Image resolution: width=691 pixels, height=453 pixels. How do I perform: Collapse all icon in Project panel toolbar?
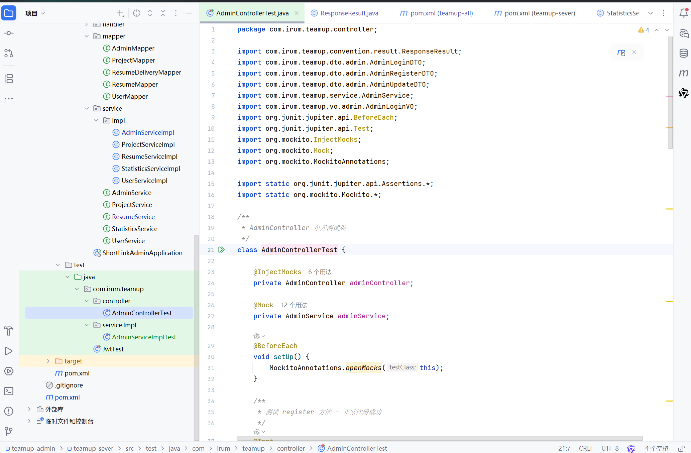[x=163, y=13]
